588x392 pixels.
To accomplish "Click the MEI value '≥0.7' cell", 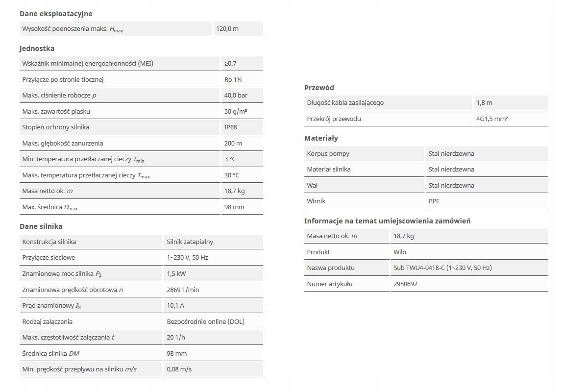I will 230,64.
